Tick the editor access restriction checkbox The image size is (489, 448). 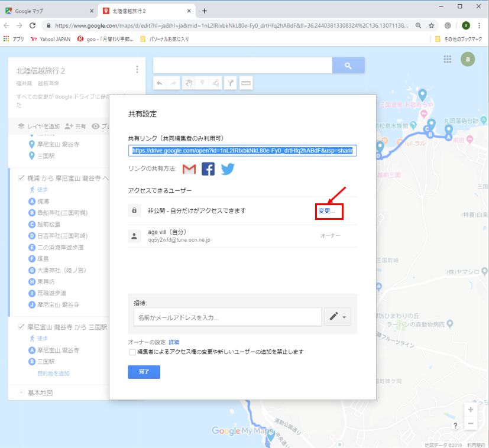coord(132,352)
